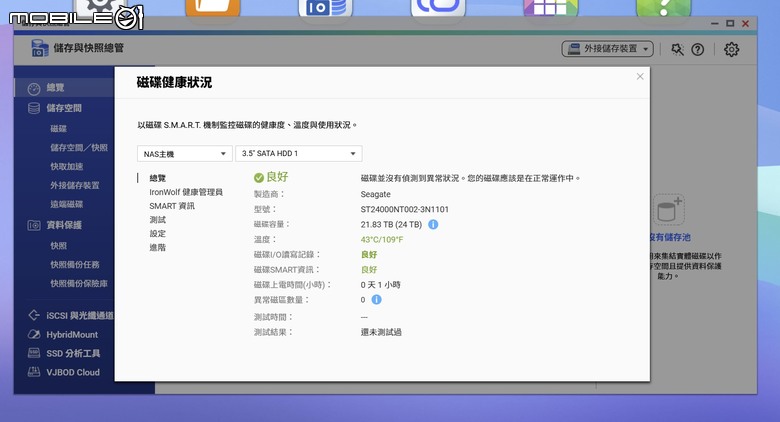Open the NAS主機 host dropdown
The height and width of the screenshot is (422, 780).
click(x=185, y=154)
